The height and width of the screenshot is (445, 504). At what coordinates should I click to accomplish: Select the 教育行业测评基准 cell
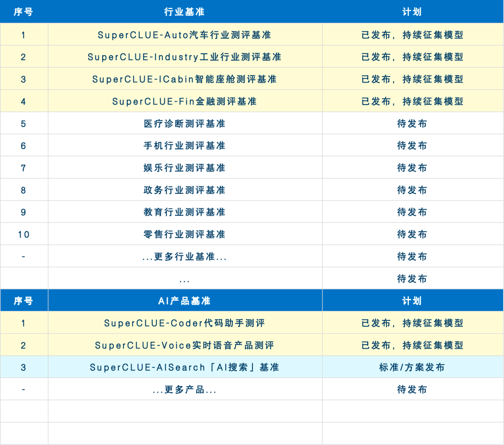(184, 212)
